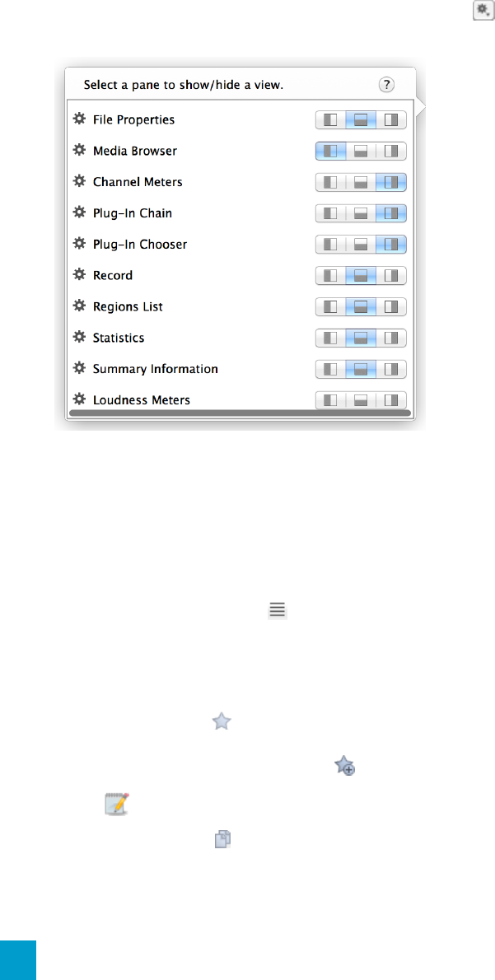Screen dimensions: 495x980
Task: Open gear options for Regions List
Action: [79, 306]
